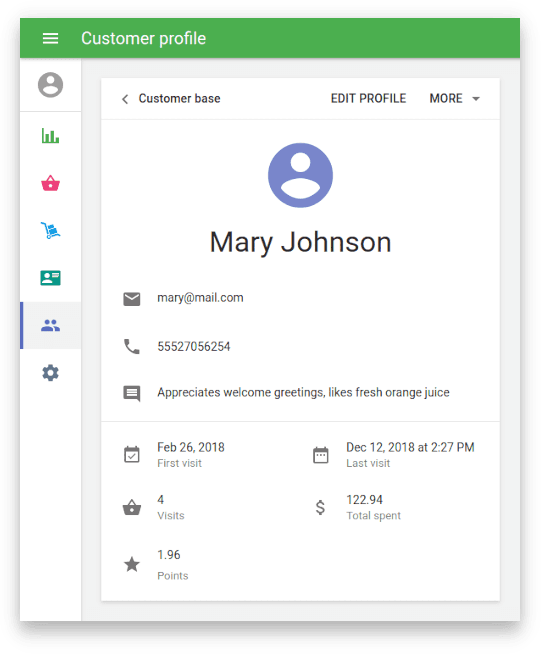This screenshot has width=541, height=654.
Task: Click the comment note bubble icon
Action: tap(132, 393)
